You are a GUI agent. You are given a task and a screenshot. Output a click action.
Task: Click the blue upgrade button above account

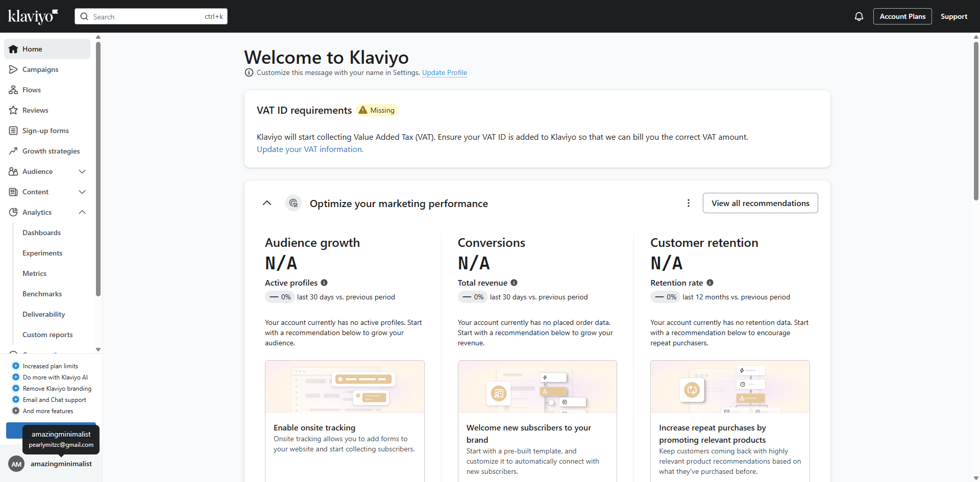[x=14, y=430]
